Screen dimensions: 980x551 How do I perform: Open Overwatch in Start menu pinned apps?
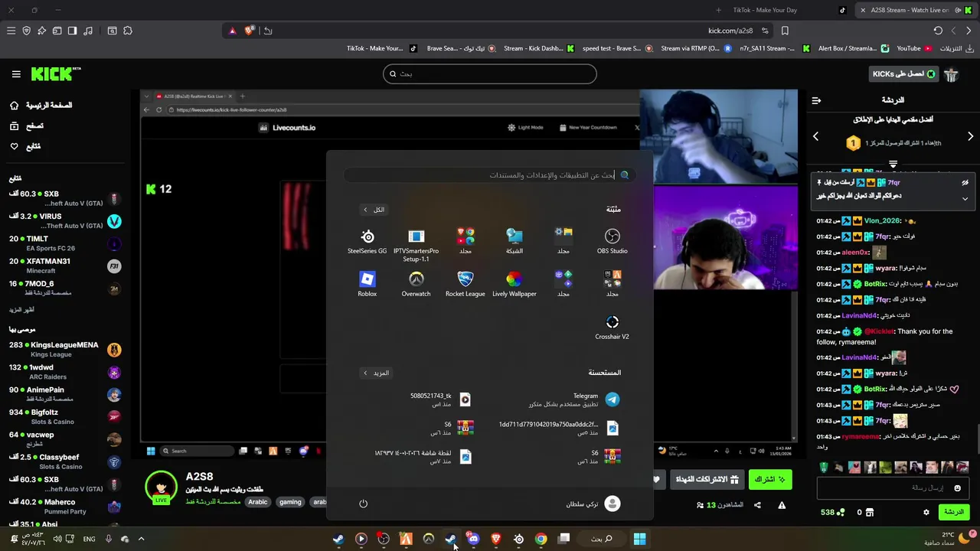click(416, 283)
